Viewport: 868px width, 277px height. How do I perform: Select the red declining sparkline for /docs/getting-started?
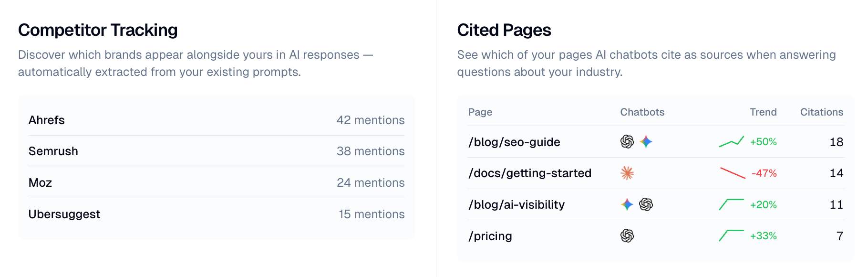[733, 173]
